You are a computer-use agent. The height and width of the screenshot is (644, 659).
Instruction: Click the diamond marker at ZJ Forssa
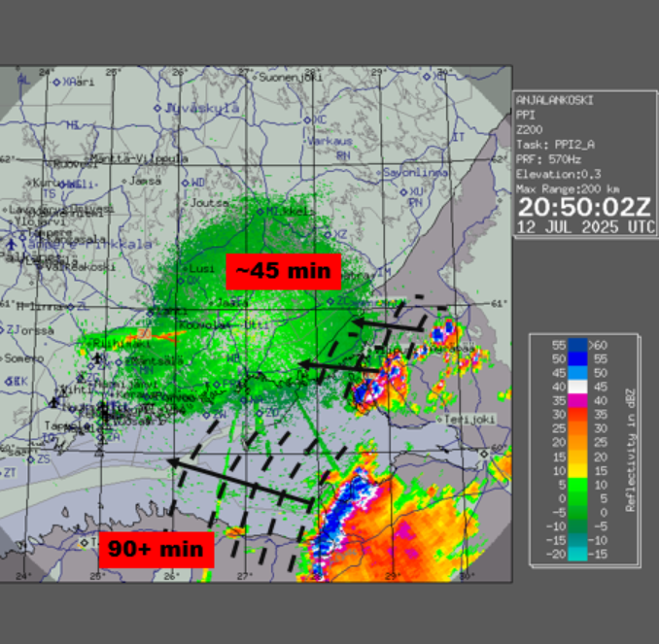[1, 330]
